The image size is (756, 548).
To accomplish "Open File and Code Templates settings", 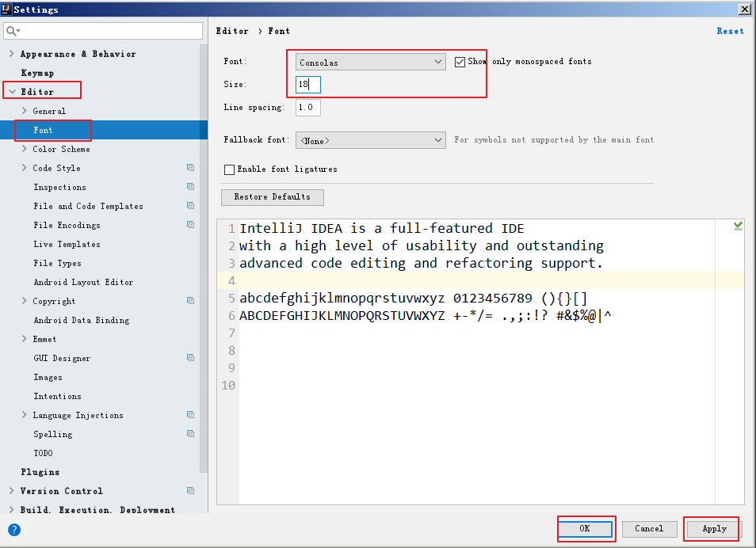I will [x=88, y=206].
